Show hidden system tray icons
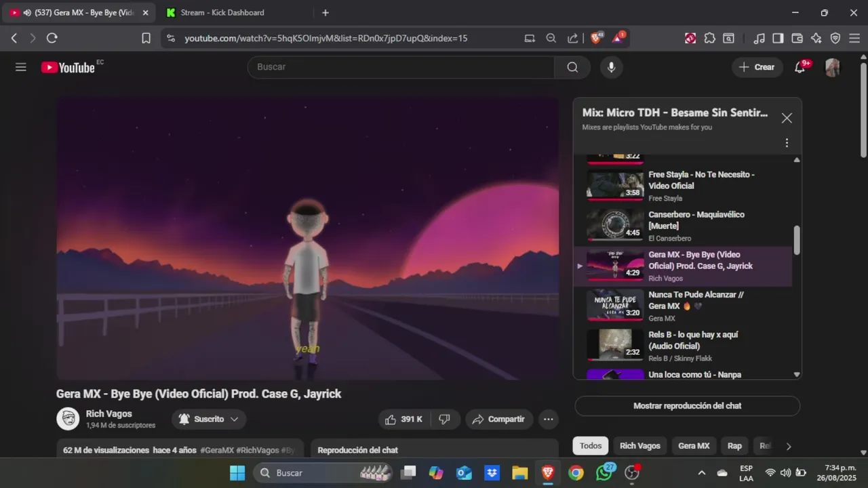Viewport: 868px width, 488px height. [x=701, y=473]
